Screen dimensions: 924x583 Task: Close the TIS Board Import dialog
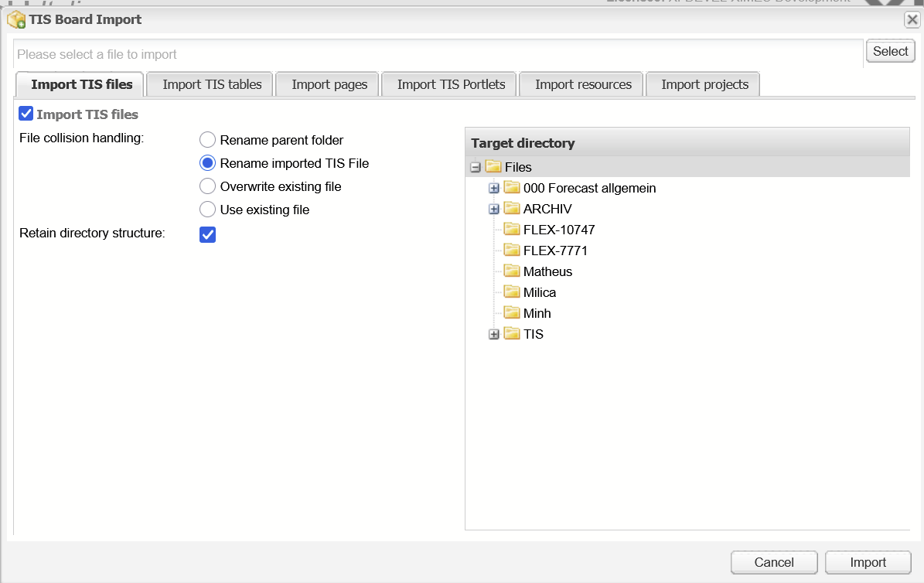pyautogui.click(x=912, y=19)
